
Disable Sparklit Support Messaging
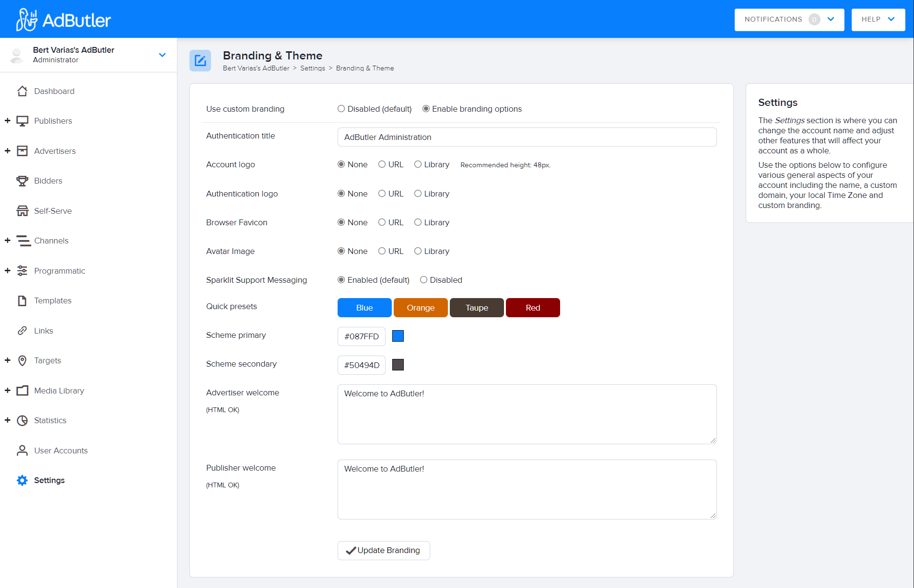click(423, 280)
